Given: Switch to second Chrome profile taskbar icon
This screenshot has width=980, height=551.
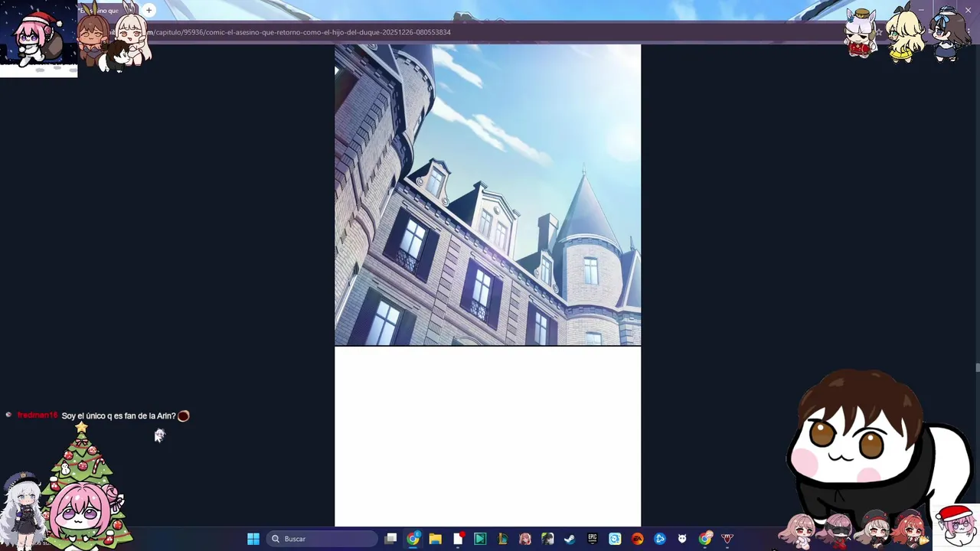Looking at the screenshot, I should click(705, 539).
